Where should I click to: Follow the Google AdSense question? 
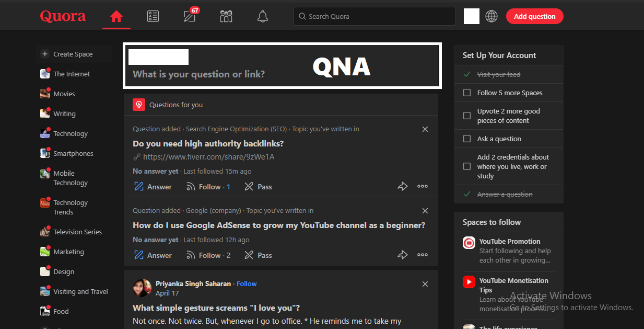(x=208, y=255)
